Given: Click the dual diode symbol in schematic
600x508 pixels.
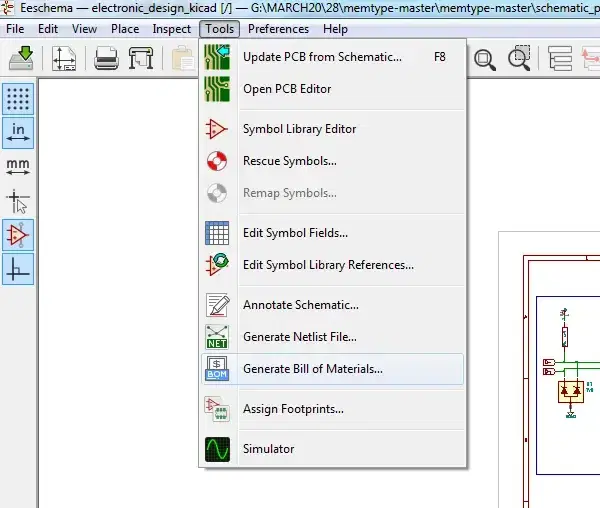Looking at the screenshot, I should coord(571,392).
